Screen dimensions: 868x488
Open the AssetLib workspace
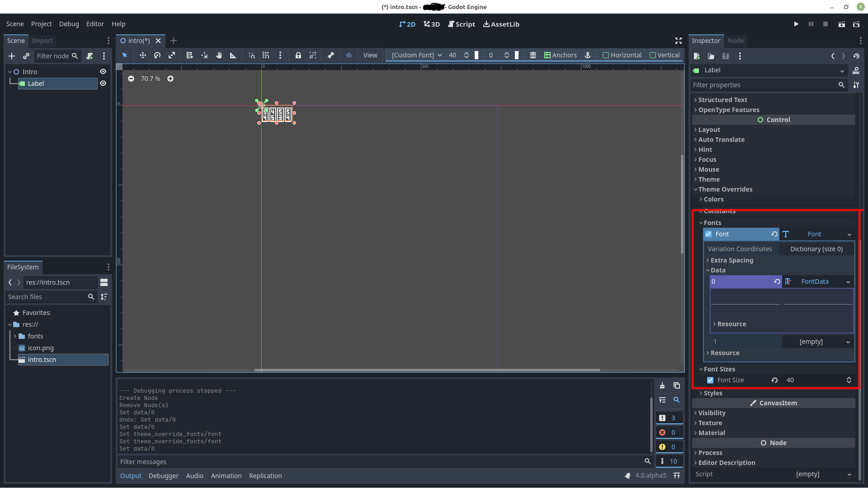(x=501, y=24)
